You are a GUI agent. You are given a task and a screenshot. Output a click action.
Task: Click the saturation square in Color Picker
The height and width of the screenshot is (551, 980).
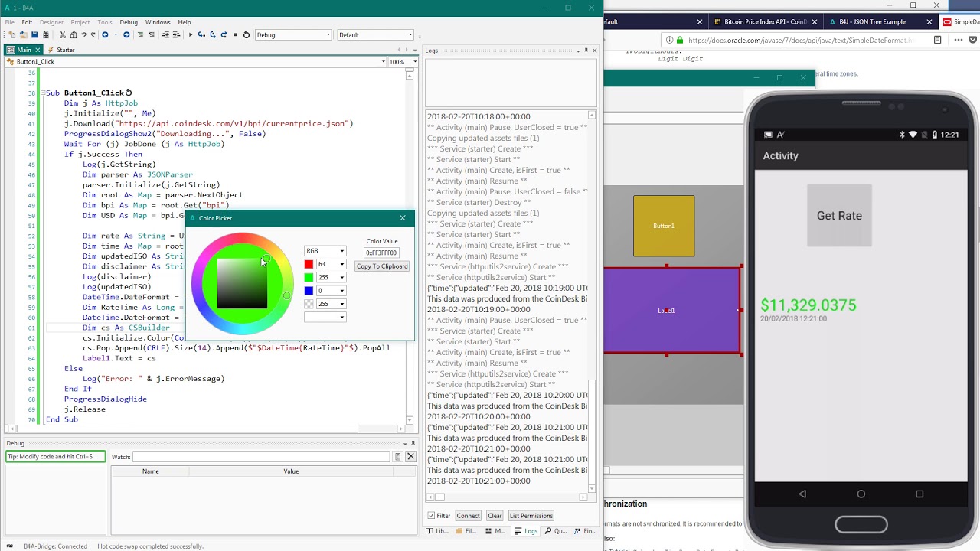click(x=242, y=284)
